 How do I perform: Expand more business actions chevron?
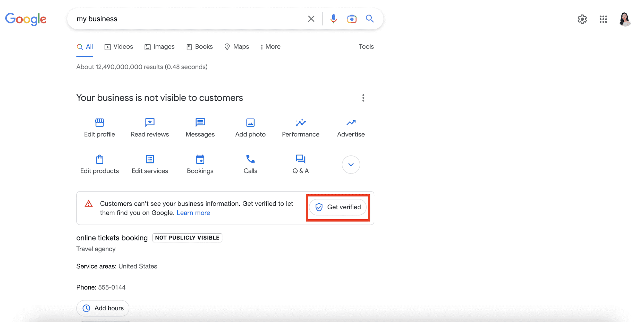tap(351, 164)
